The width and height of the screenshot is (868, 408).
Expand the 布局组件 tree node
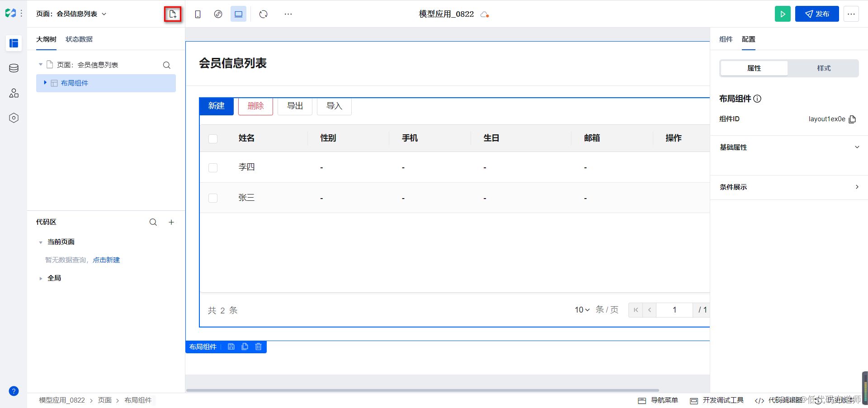tap(45, 83)
